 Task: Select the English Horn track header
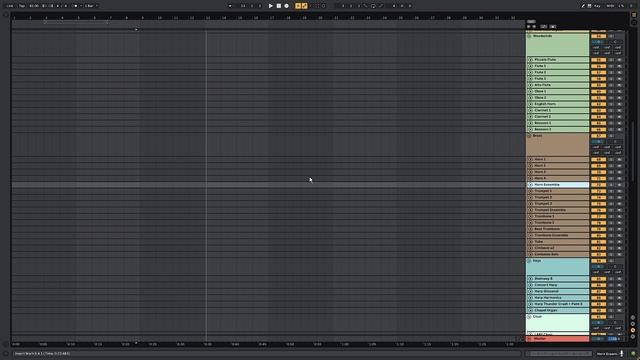tap(557, 104)
